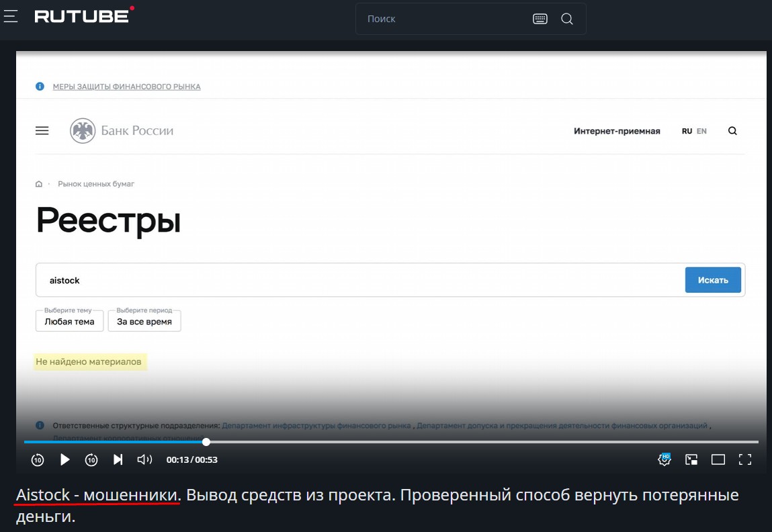Image resolution: width=772 pixels, height=532 pixels.
Task: Click the blue 'Искать' button
Action: pyautogui.click(x=713, y=280)
